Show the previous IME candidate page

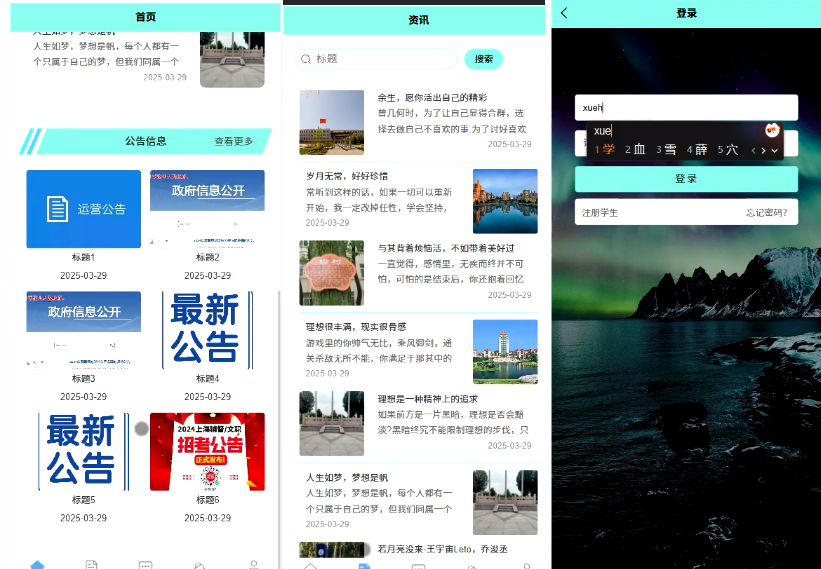point(753,151)
